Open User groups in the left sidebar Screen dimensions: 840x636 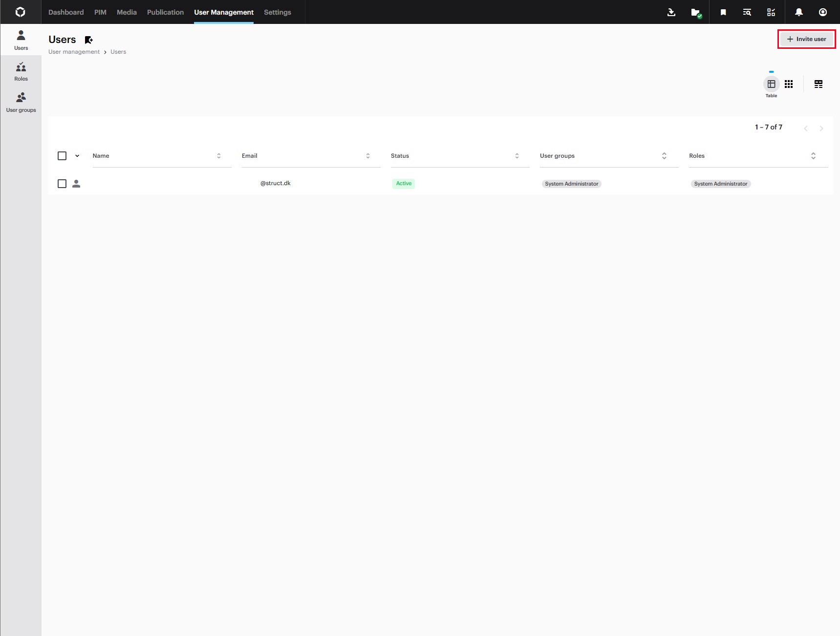(21, 103)
